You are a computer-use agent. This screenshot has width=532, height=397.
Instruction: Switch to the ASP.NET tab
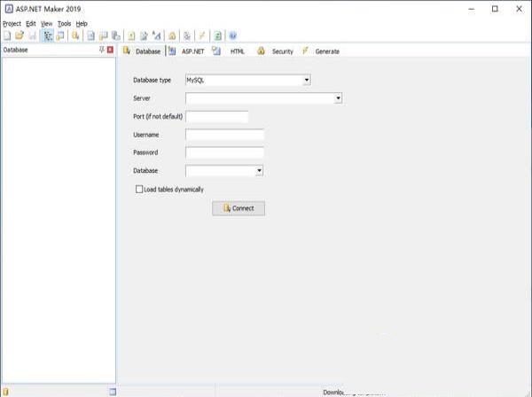[x=187, y=51]
